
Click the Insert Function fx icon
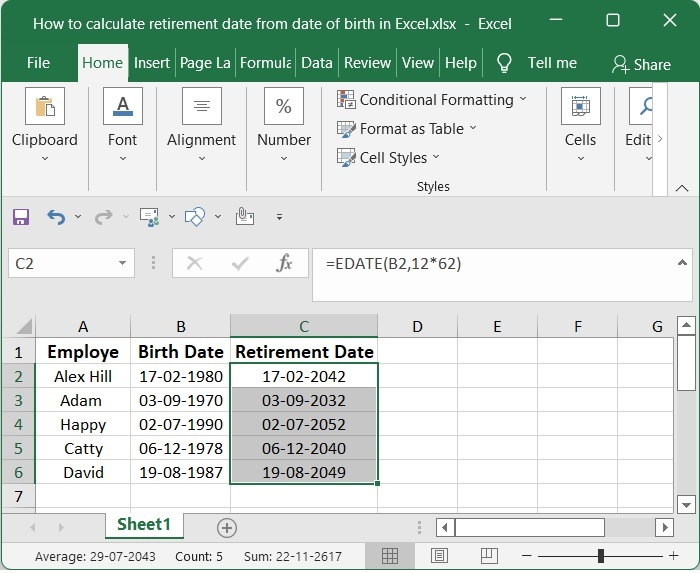285,264
